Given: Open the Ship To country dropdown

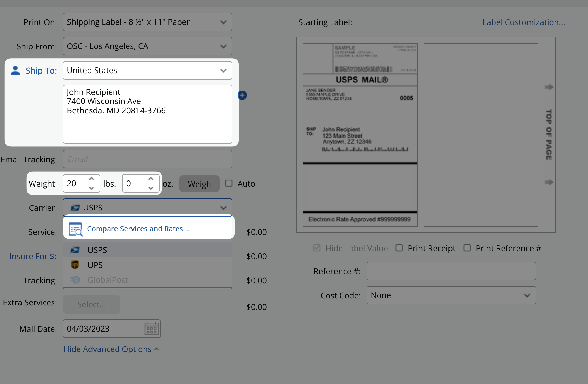Looking at the screenshot, I should (148, 70).
